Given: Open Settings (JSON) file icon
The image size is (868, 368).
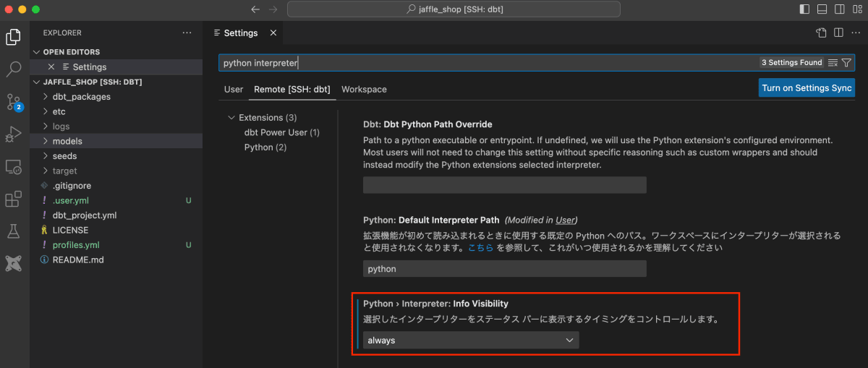Looking at the screenshot, I should 821,33.
